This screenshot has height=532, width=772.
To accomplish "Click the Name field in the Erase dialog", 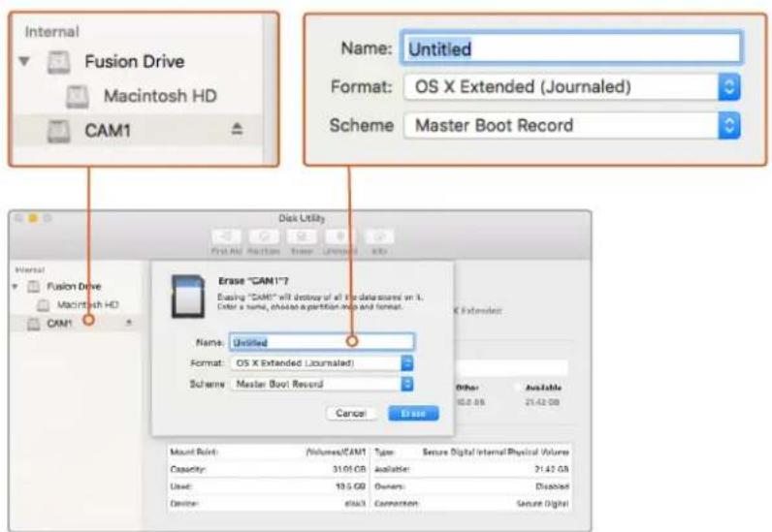I will [322, 342].
